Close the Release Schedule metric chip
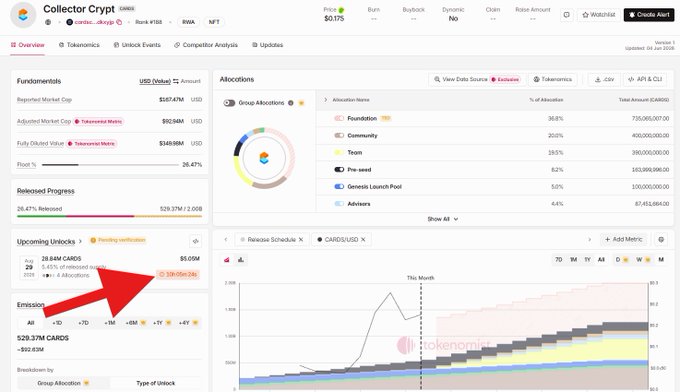 tap(301, 239)
